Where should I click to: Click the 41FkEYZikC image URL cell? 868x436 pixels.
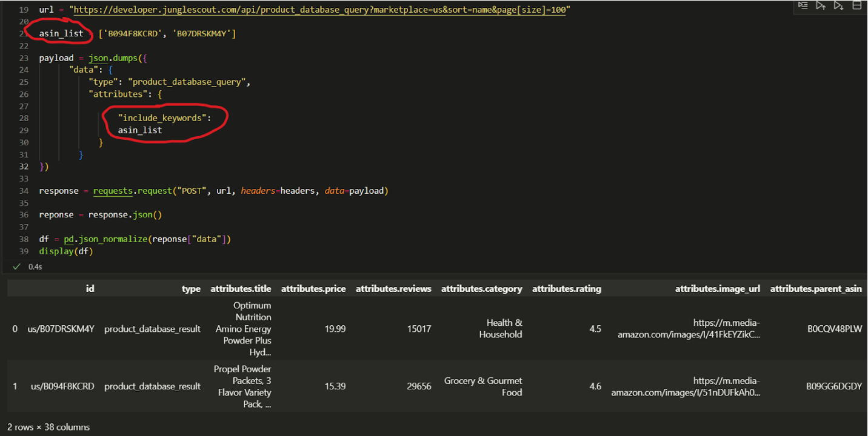click(689, 329)
